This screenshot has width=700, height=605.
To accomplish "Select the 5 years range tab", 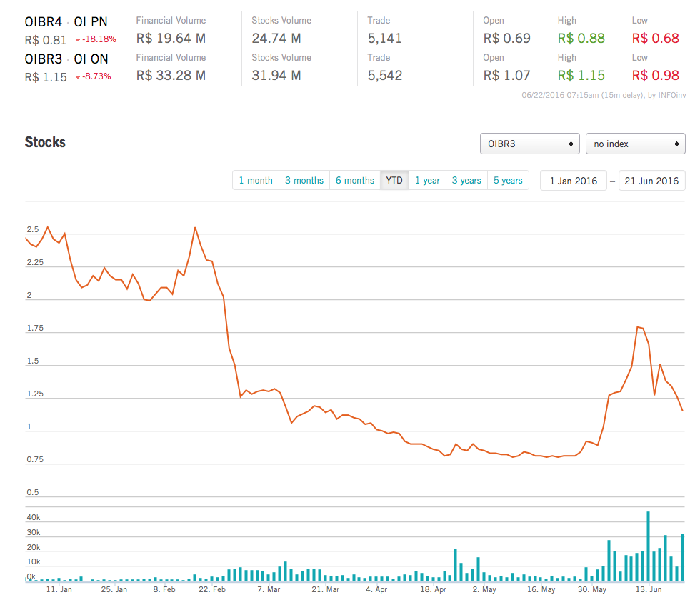I will coord(508,181).
